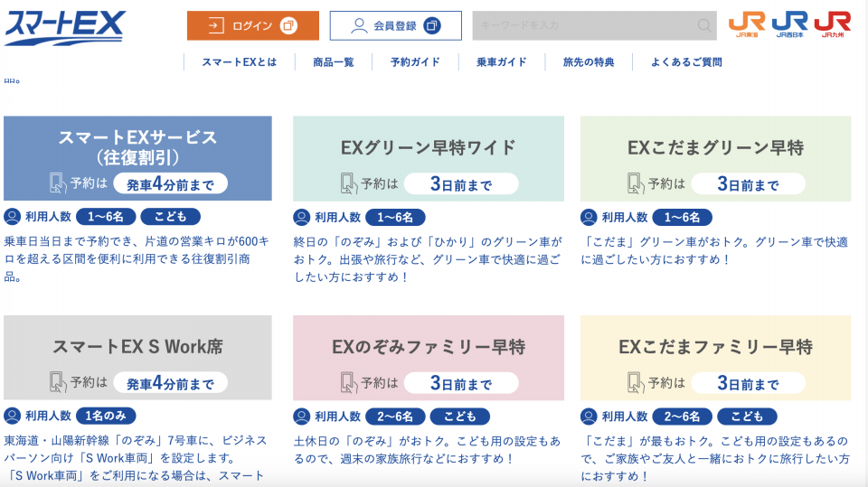The width and height of the screenshot is (868, 487).
Task: Open the EXこだまファミリー早特 card
Action: pos(716,358)
